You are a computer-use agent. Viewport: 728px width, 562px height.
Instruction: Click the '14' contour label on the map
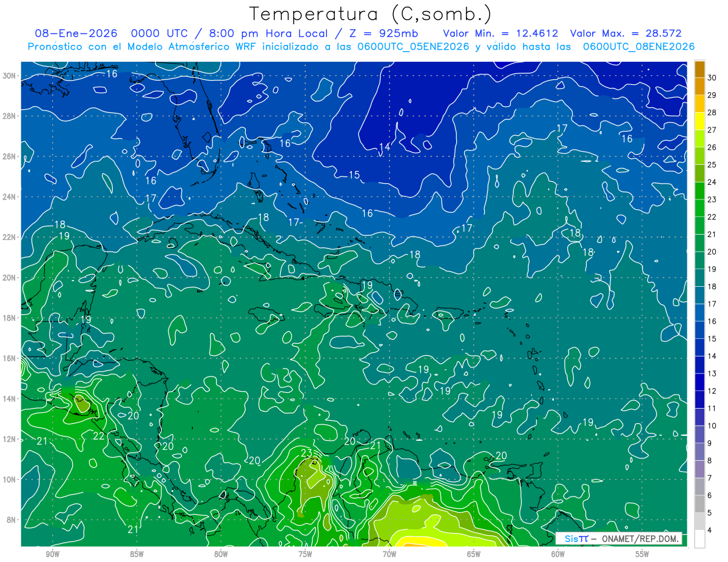(x=385, y=147)
